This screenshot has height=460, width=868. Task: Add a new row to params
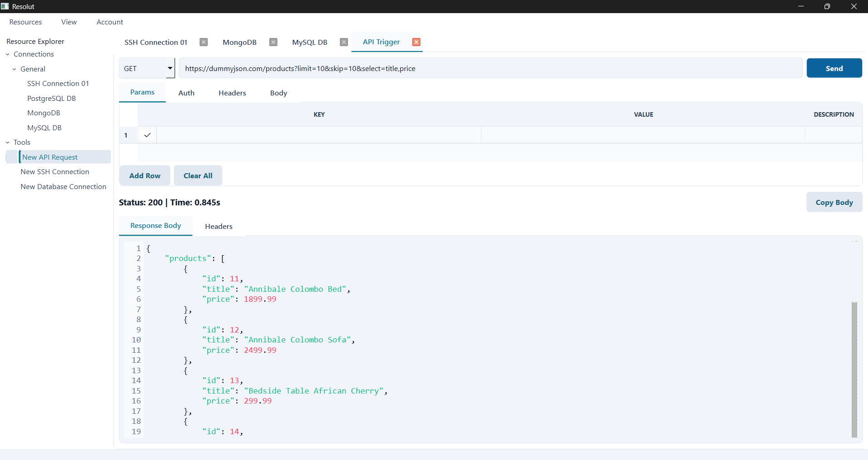(145, 175)
